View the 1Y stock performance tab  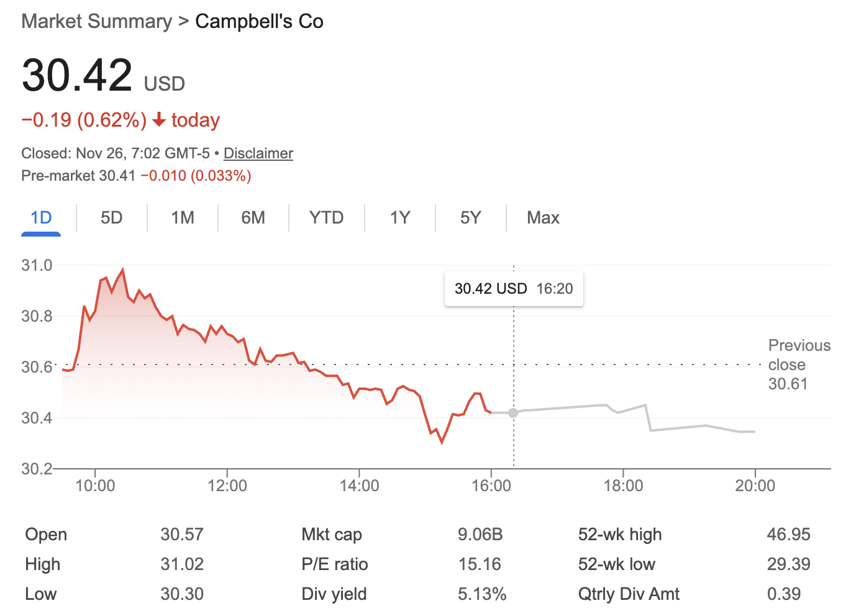tap(400, 218)
